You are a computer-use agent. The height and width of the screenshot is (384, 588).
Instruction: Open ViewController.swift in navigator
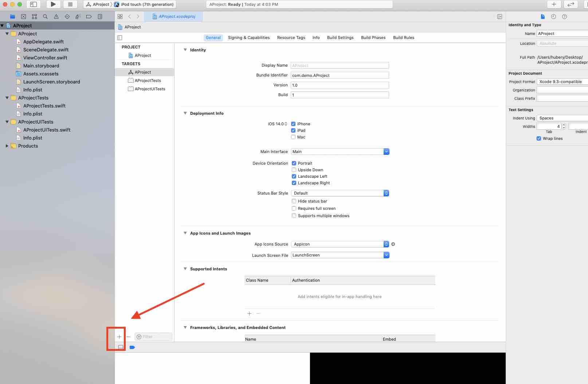pyautogui.click(x=45, y=58)
